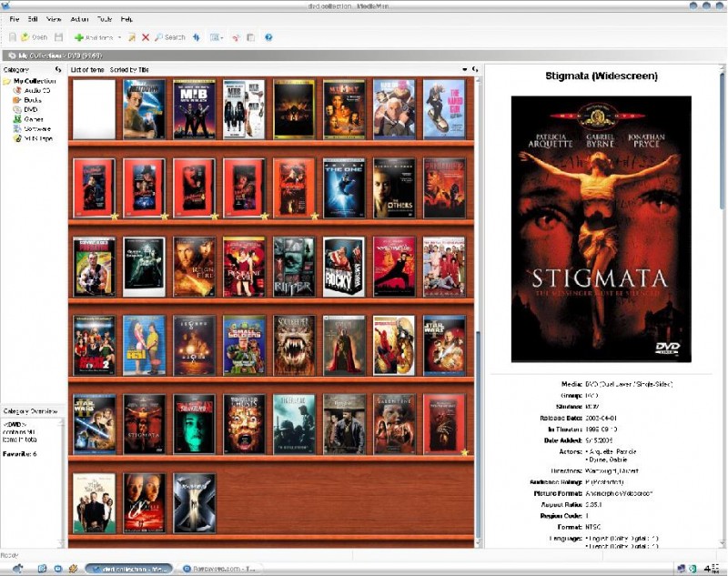
Task: Click the red X delete icon
Action: tap(146, 37)
